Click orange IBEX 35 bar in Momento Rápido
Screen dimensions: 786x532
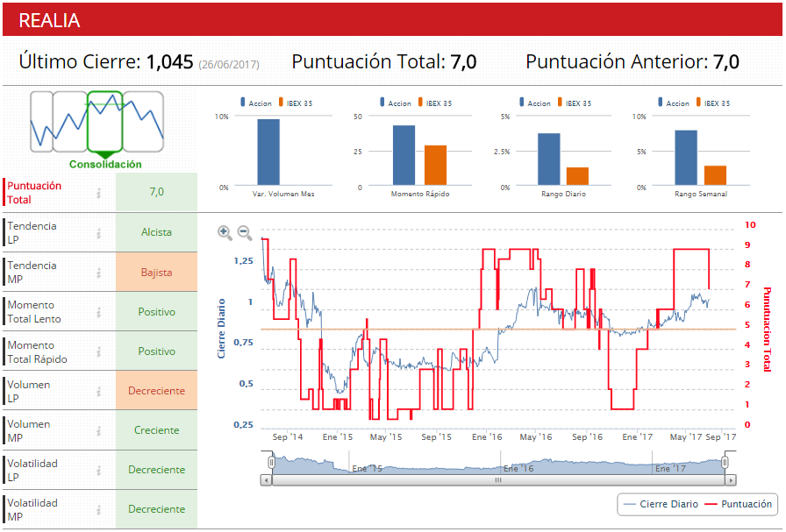(436, 166)
